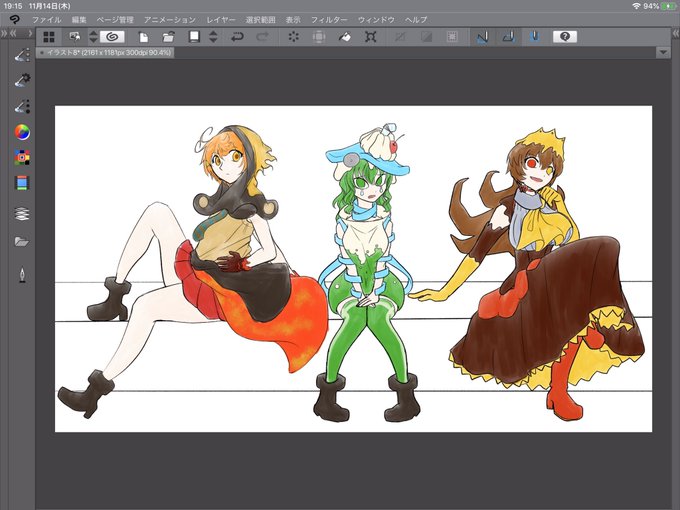Create a new canvas with New icon

143,37
